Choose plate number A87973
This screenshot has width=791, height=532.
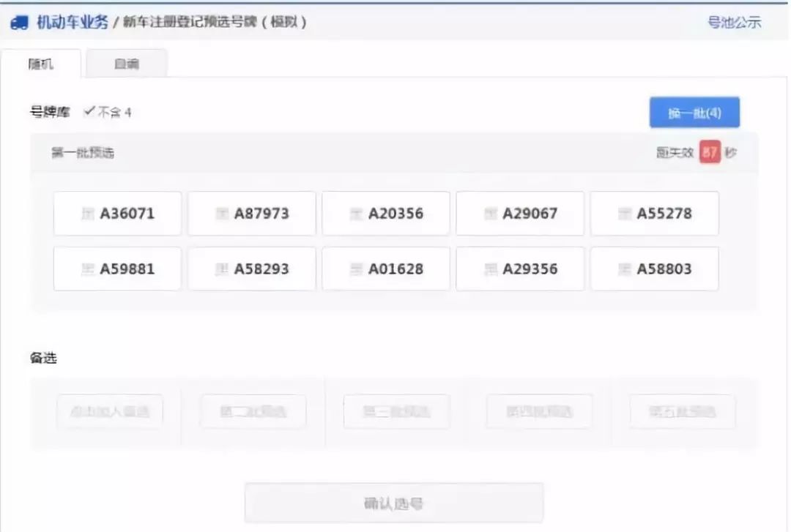pos(252,214)
